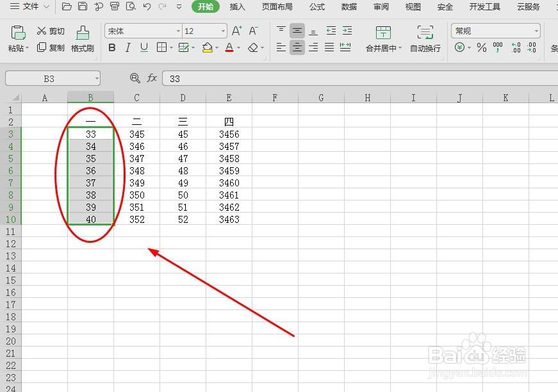The image size is (558, 392).
Task: Decrease font size with A- icon
Action: coord(253,31)
